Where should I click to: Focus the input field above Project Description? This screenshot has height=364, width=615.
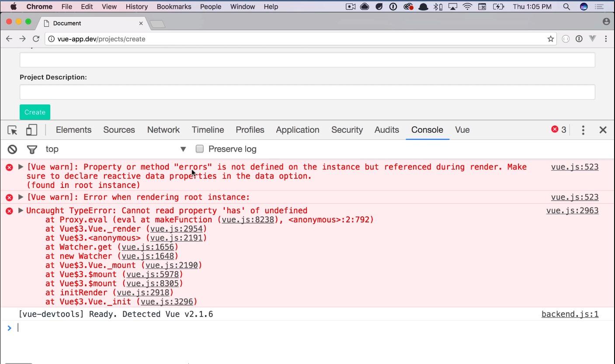coord(307,60)
